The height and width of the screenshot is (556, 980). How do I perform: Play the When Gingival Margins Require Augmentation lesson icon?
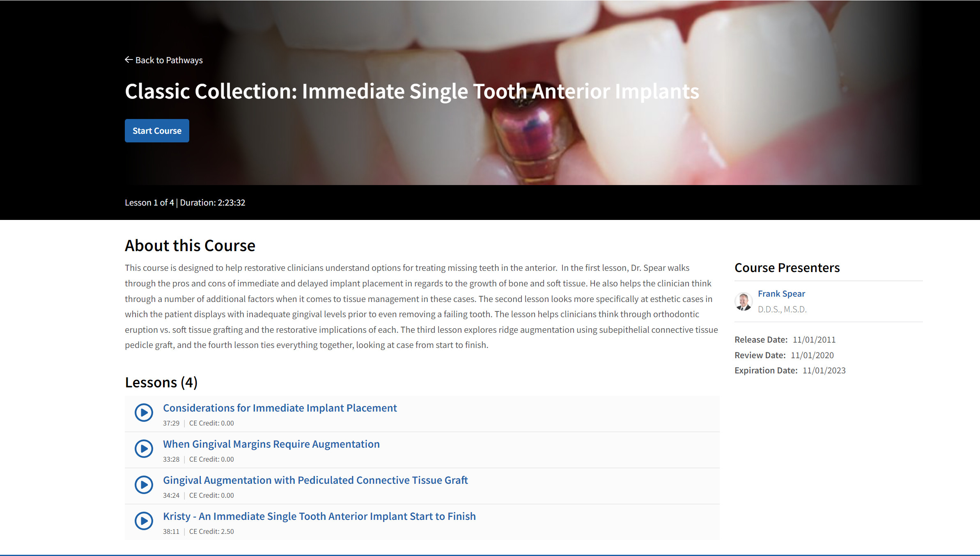[x=144, y=449]
